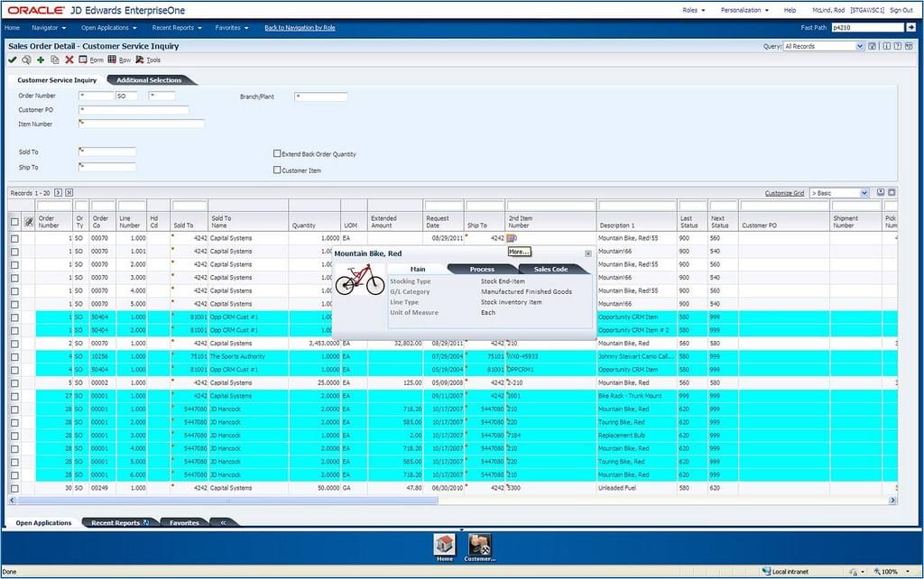
Task: Click the Branch/Plant input field
Action: 321,96
